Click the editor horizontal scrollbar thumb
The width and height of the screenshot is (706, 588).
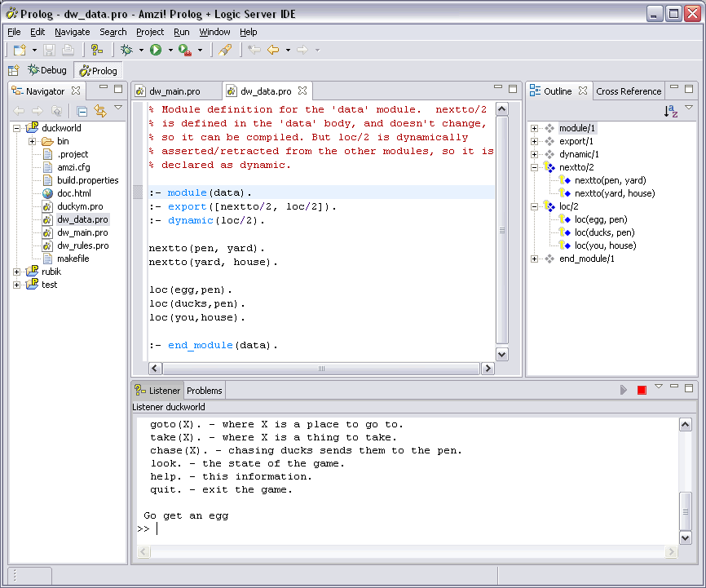320,369
